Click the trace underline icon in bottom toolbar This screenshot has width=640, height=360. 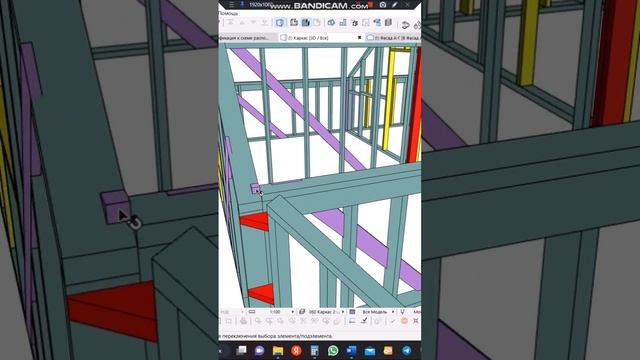[x=352, y=321]
